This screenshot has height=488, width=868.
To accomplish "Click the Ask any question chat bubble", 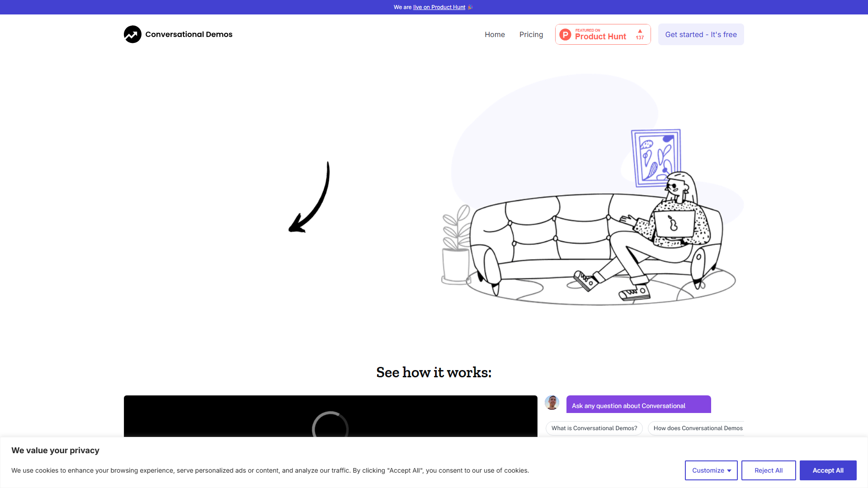I will click(x=638, y=405).
